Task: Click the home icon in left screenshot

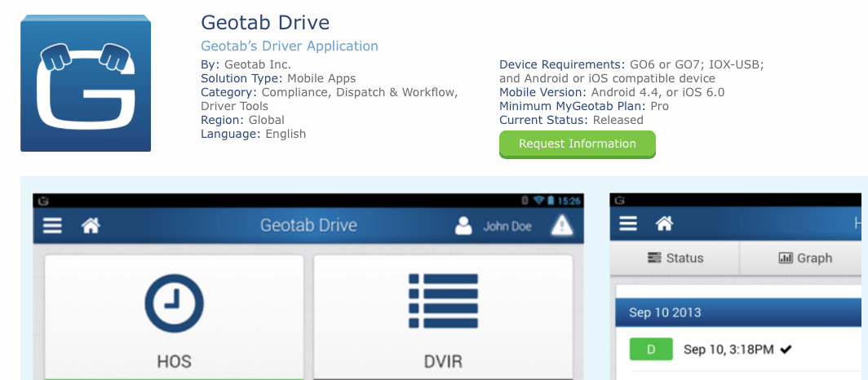Action: coord(90,226)
